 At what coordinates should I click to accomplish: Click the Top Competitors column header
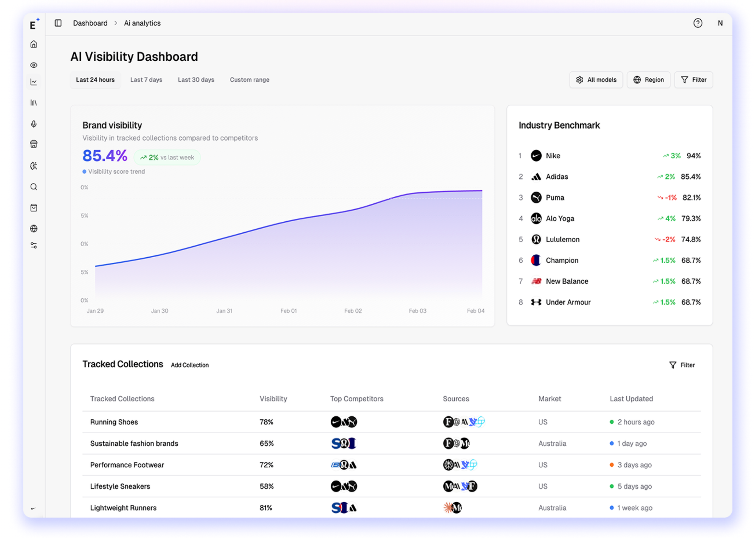356,399
